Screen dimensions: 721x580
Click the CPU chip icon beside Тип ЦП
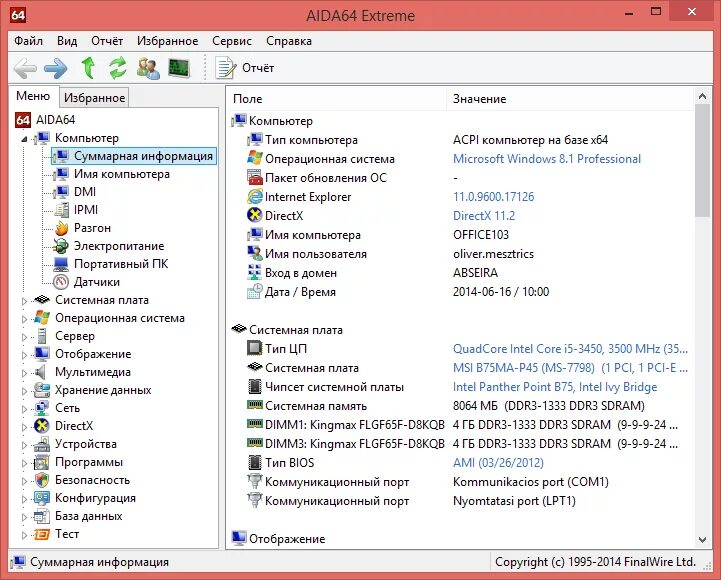point(255,349)
